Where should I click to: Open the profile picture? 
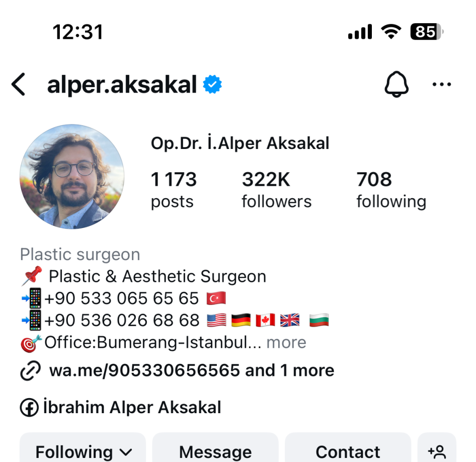(72, 176)
